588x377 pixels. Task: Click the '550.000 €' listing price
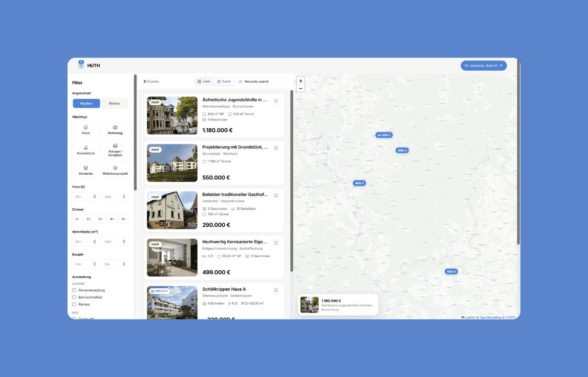coord(216,177)
